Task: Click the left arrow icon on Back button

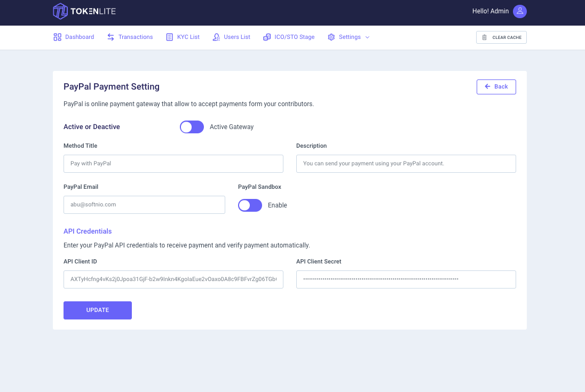Action: pyautogui.click(x=487, y=86)
